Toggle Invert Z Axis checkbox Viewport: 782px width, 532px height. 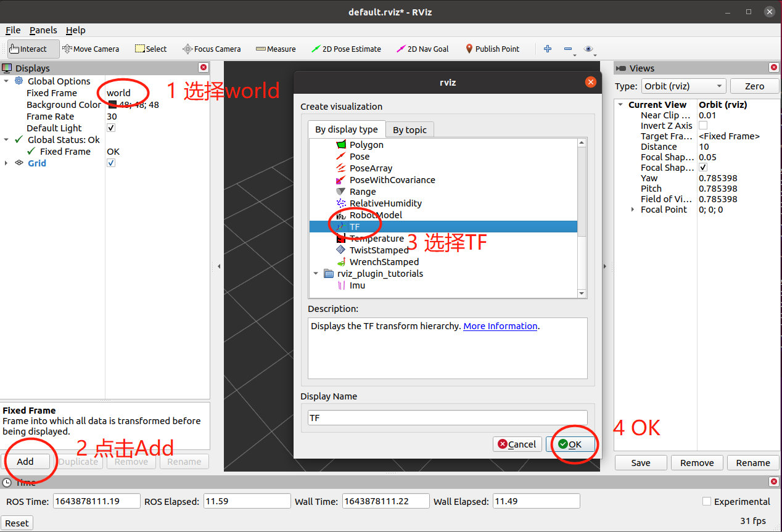pyautogui.click(x=703, y=126)
